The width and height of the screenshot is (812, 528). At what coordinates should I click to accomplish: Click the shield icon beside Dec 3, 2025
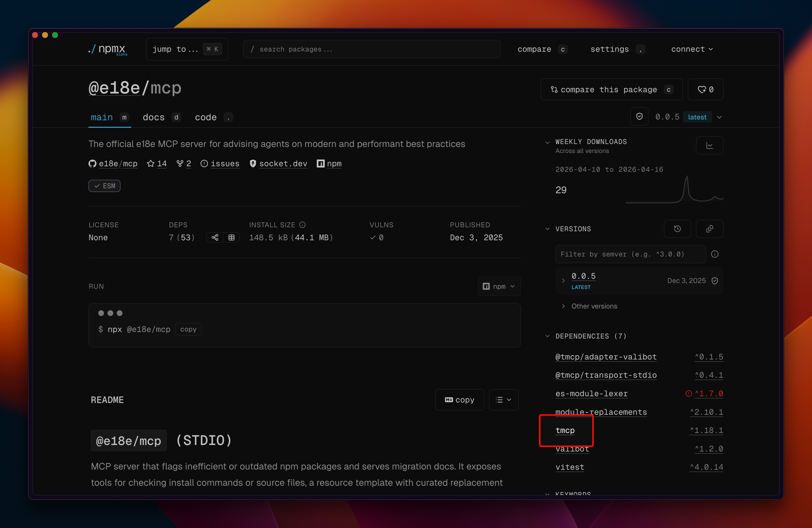pyautogui.click(x=715, y=281)
